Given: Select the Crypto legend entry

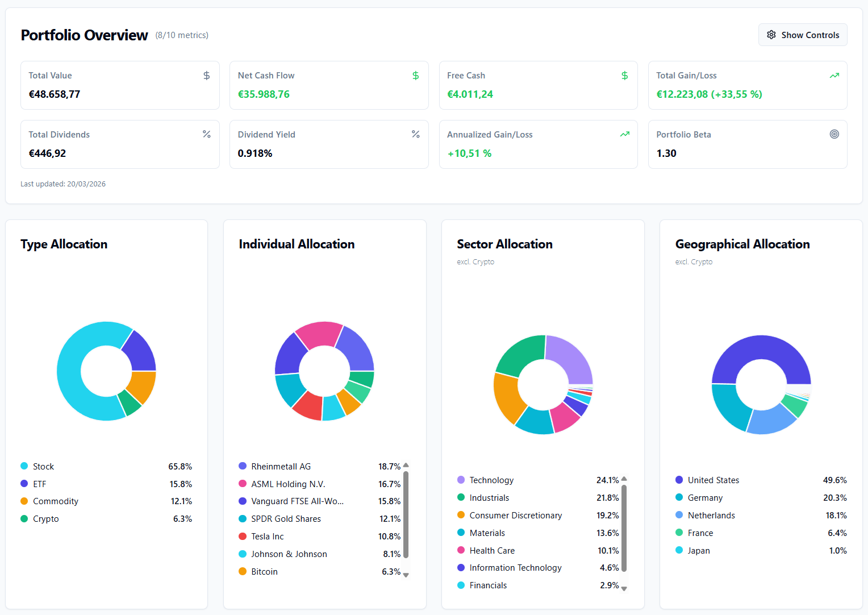Looking at the screenshot, I should point(106,518).
